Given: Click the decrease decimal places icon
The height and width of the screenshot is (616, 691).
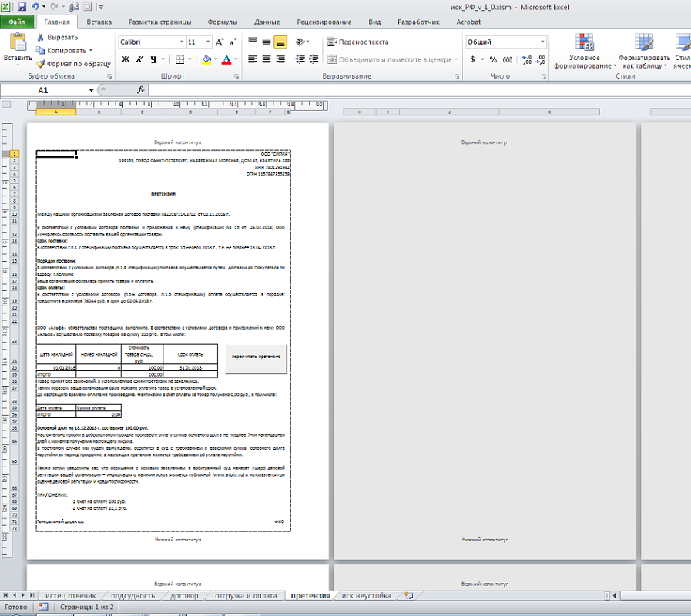Looking at the screenshot, I should [541, 59].
